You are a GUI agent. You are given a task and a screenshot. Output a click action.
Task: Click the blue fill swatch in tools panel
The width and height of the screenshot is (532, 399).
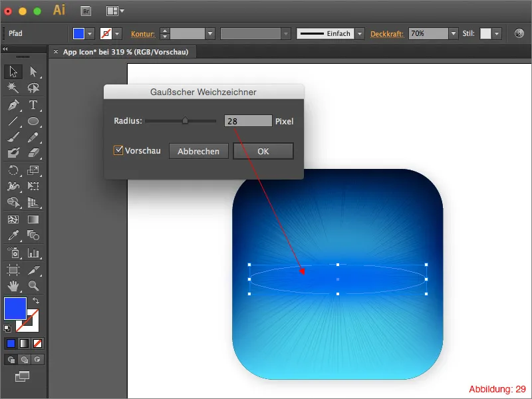point(15,309)
